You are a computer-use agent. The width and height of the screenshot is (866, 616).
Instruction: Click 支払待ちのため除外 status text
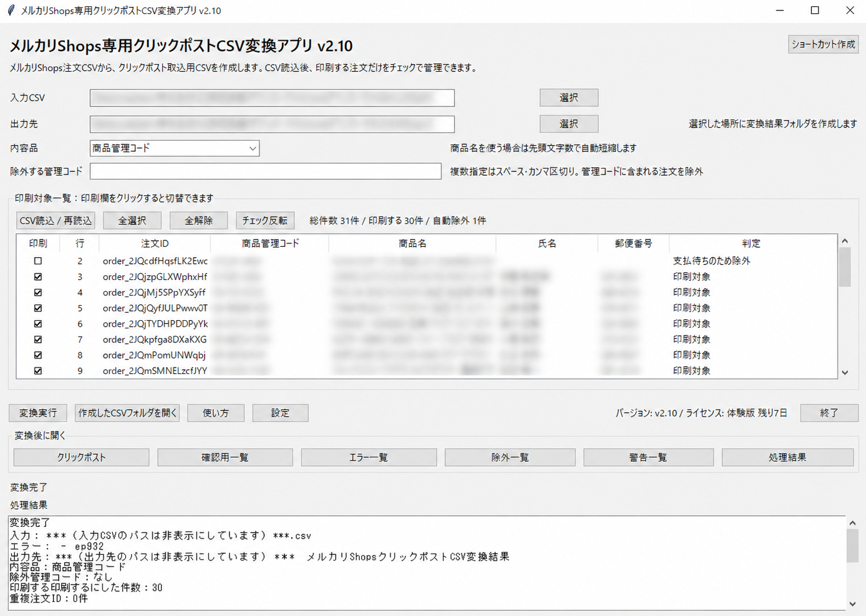[712, 261]
